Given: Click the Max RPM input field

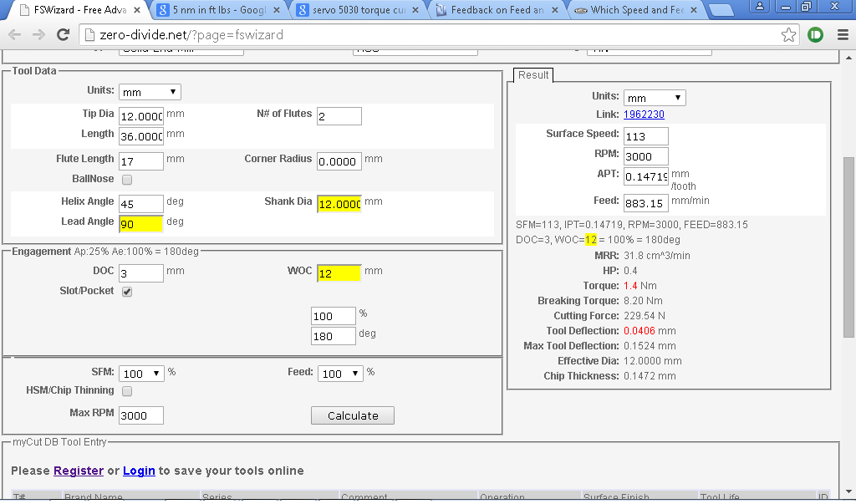Looking at the screenshot, I should [141, 415].
